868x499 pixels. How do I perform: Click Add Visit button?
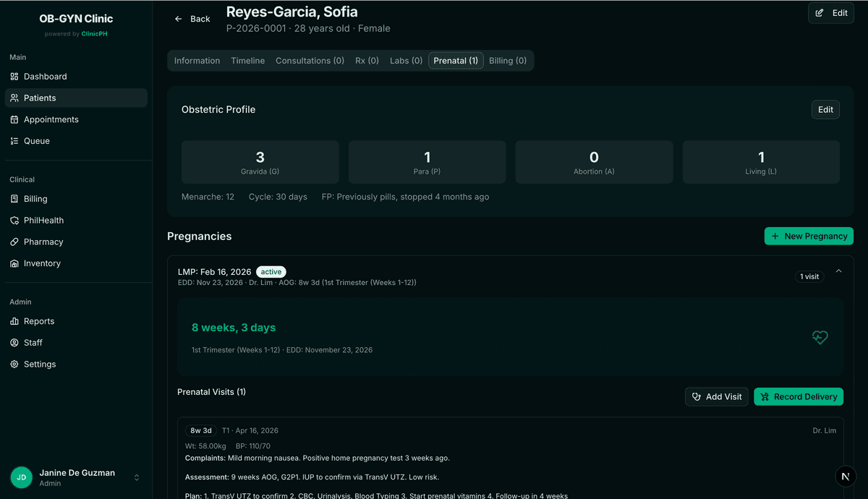click(x=716, y=396)
